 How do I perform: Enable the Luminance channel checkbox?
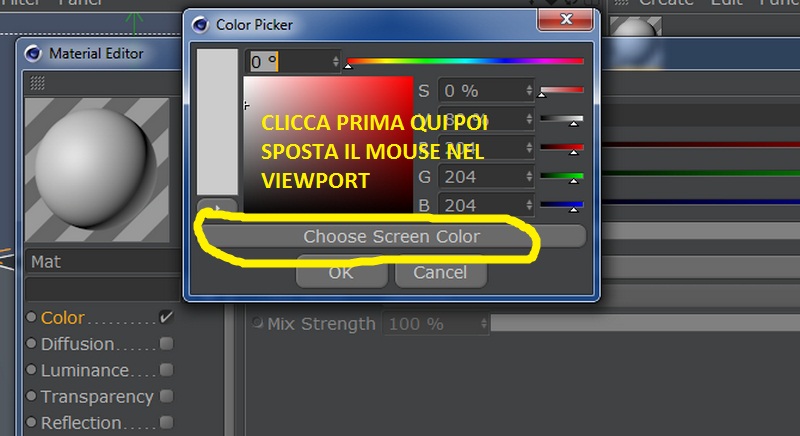(x=166, y=370)
